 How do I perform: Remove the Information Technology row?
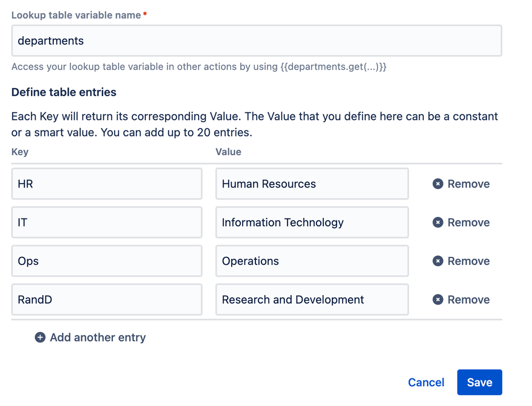(468, 222)
